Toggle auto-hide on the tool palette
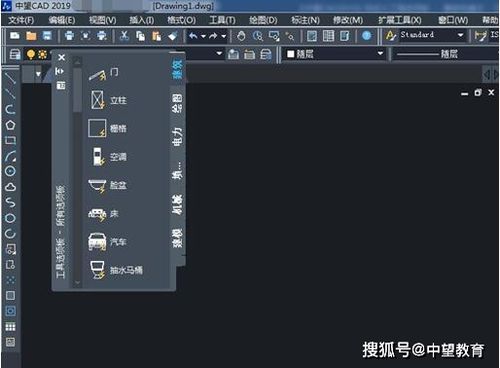The width and height of the screenshot is (500, 368). [60, 71]
